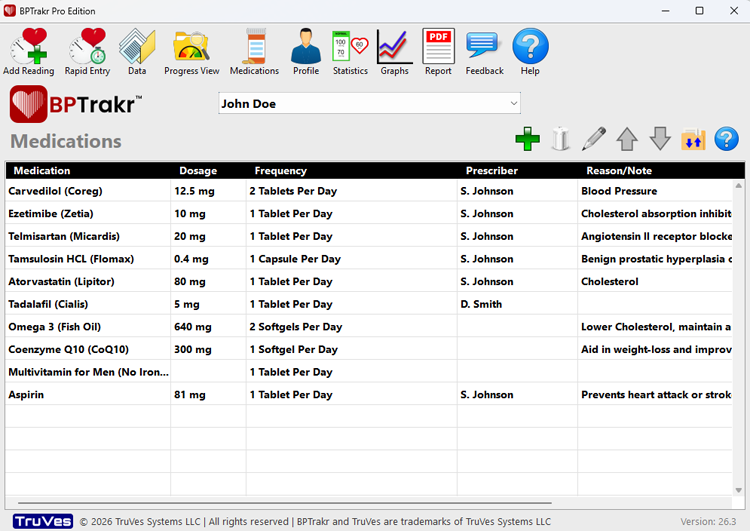Sort by Prescriber column header
This screenshot has width=750, height=531.
492,171
